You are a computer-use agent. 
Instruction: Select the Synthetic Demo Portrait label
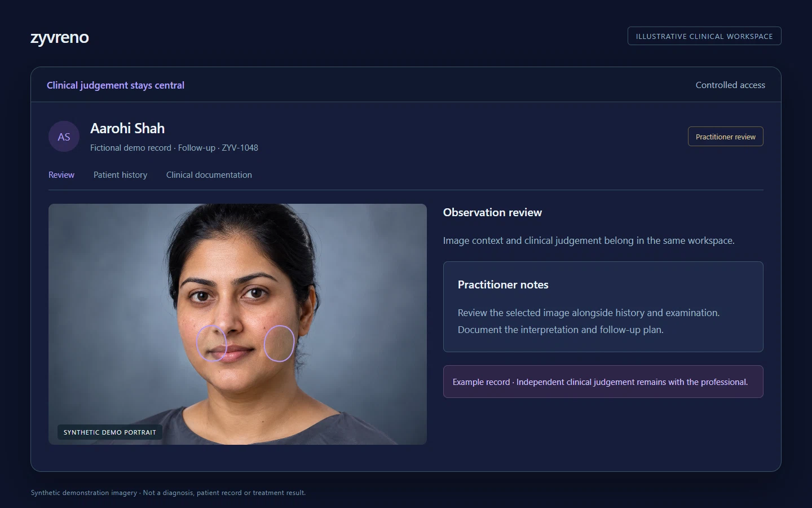tap(110, 432)
